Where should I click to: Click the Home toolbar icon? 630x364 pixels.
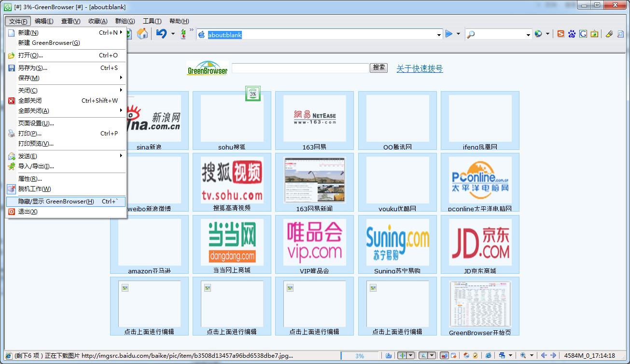[x=142, y=34]
